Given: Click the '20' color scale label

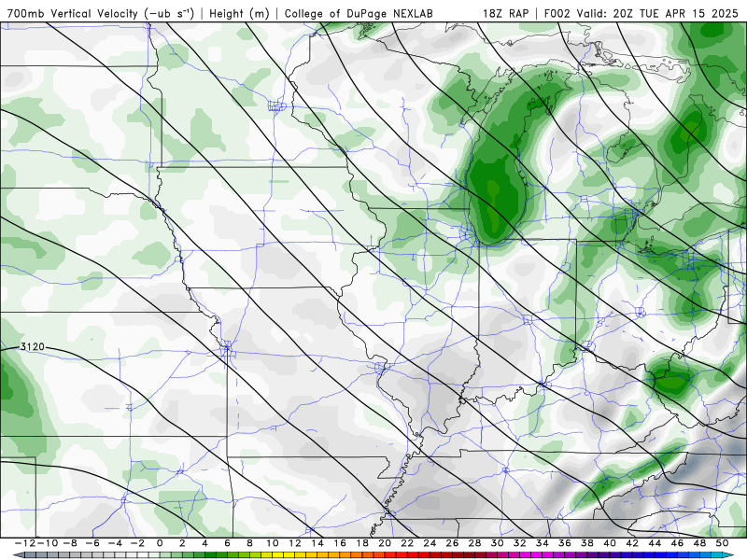Looking at the screenshot, I should coord(385,543).
